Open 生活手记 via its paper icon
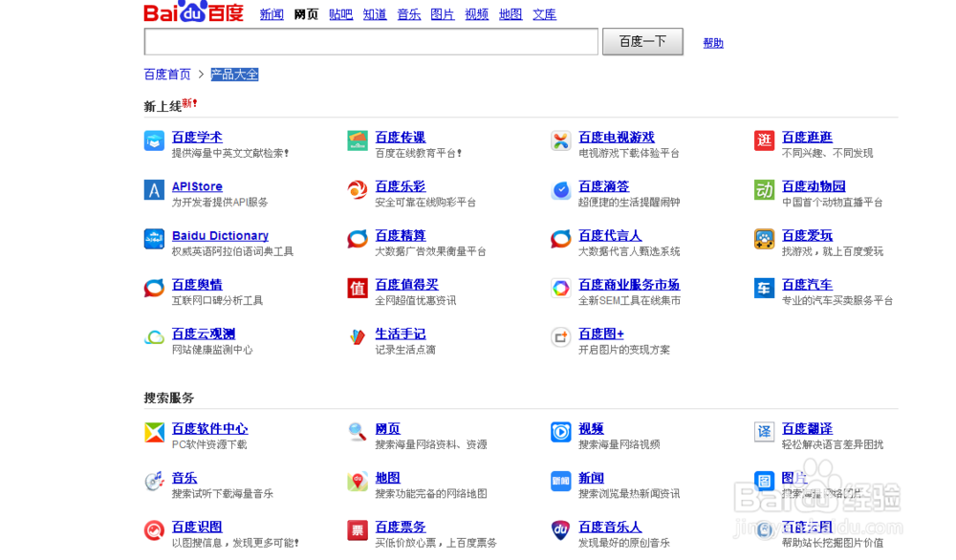This screenshot has width=956, height=560. pyautogui.click(x=357, y=336)
